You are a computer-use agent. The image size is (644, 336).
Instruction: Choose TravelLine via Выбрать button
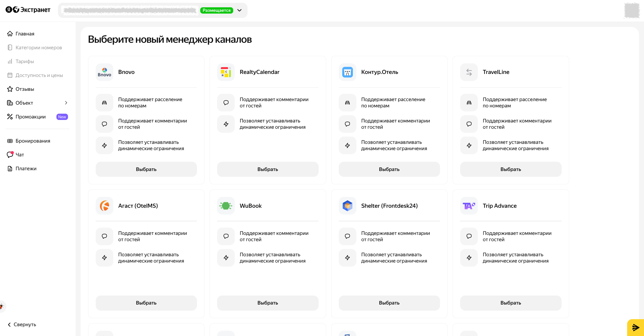click(511, 169)
